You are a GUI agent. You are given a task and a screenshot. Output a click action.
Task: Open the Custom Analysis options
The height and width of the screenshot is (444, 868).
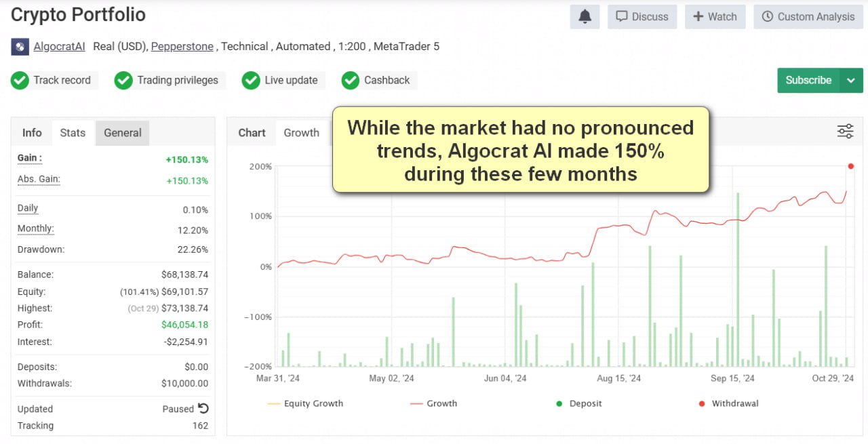[x=808, y=17]
